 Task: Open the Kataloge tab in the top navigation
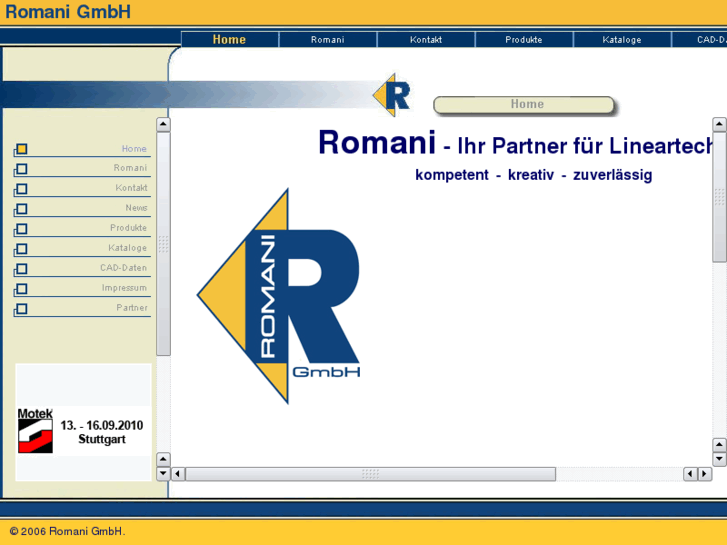(622, 39)
